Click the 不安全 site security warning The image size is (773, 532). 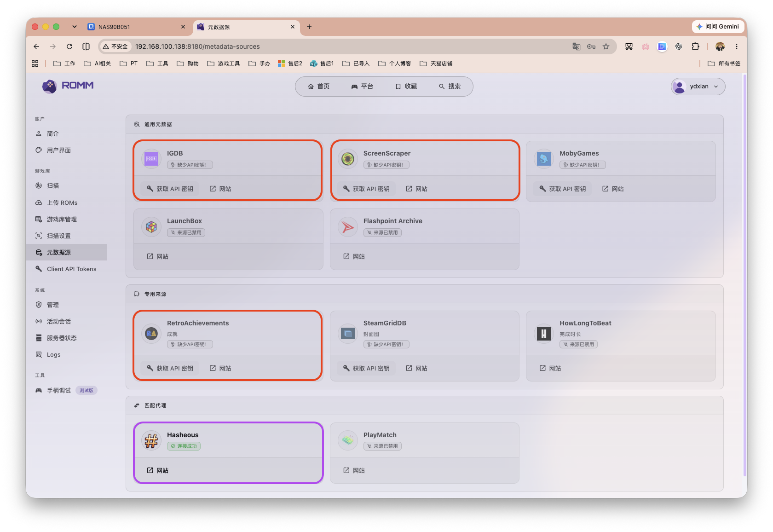coord(115,46)
